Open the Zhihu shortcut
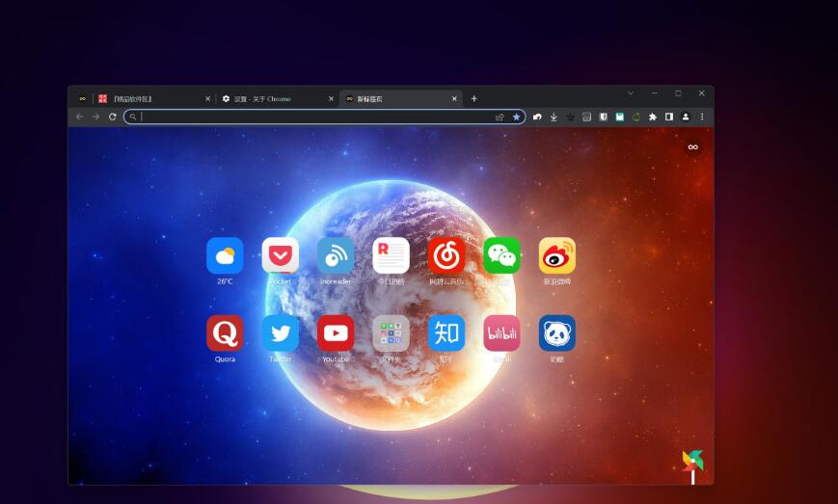This screenshot has height=504, width=838. point(446,333)
